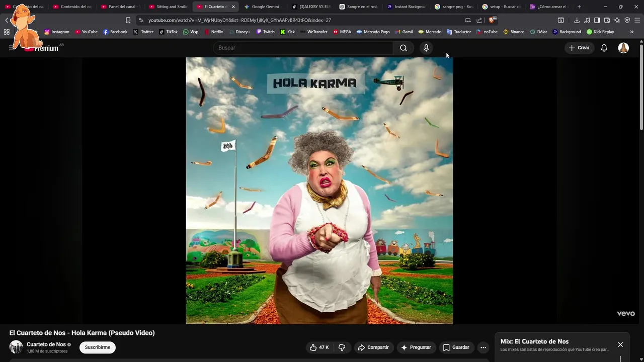Open the noTube bookmark
Screen dimensions: 644x362
(x=487, y=32)
